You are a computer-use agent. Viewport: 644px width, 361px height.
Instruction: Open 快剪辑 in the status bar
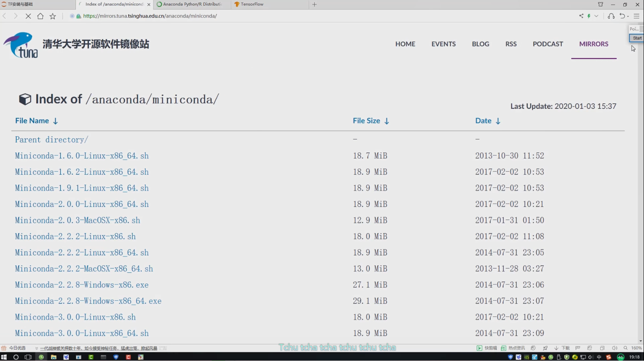coord(487,348)
